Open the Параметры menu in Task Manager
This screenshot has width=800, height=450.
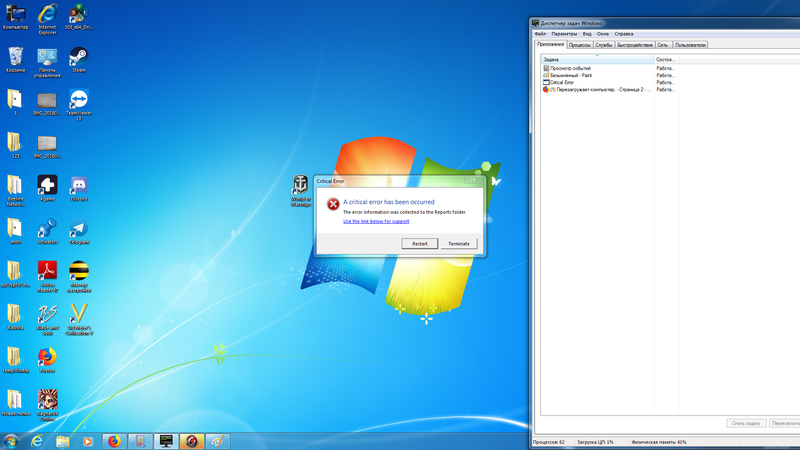click(564, 34)
